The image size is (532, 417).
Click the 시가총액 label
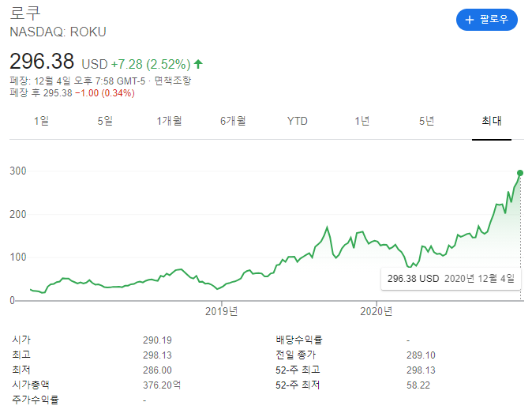coord(31,385)
